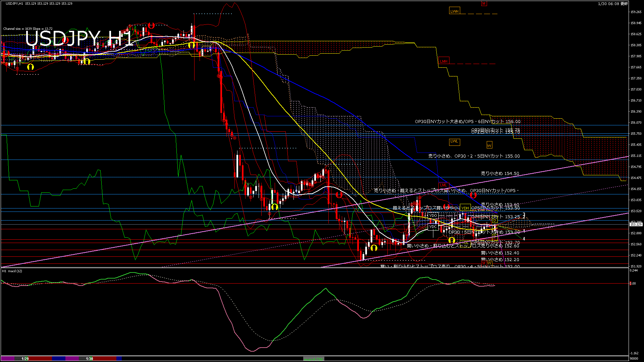Select the OP30日NYカット 156.00 level text
The width and height of the screenshot is (644, 362).
coord(468,121)
